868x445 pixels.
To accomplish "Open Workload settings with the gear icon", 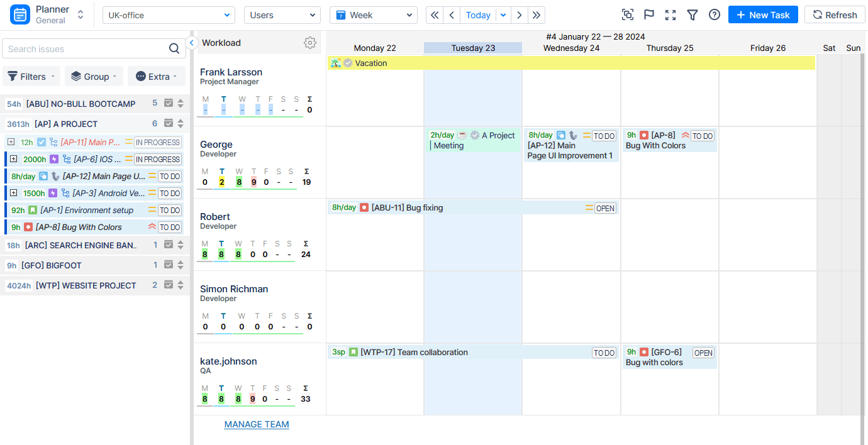I will [x=310, y=43].
